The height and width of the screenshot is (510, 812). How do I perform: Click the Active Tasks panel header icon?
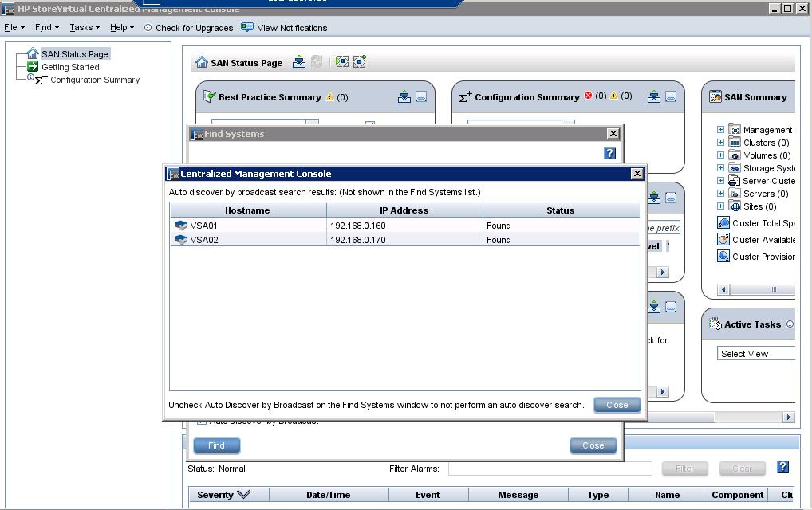715,324
